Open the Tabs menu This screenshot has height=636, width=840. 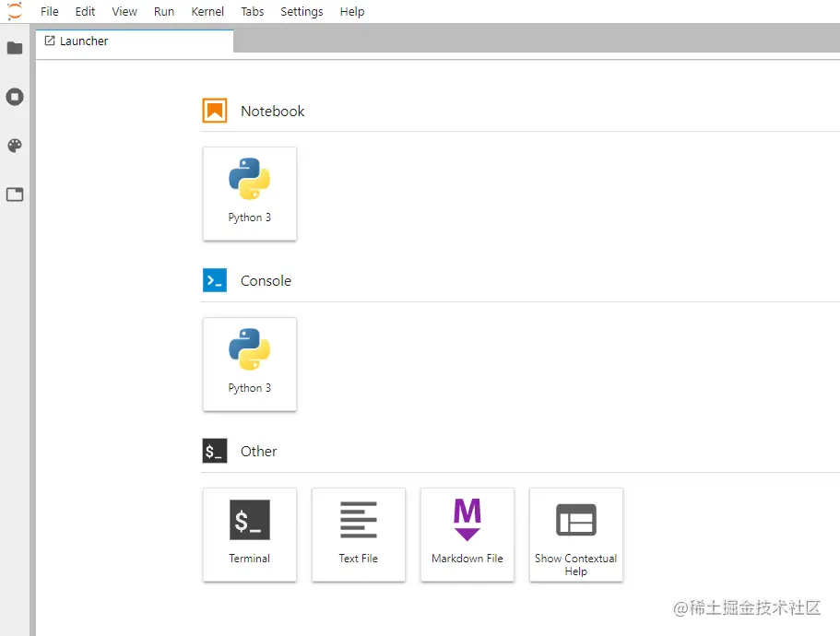(x=253, y=11)
